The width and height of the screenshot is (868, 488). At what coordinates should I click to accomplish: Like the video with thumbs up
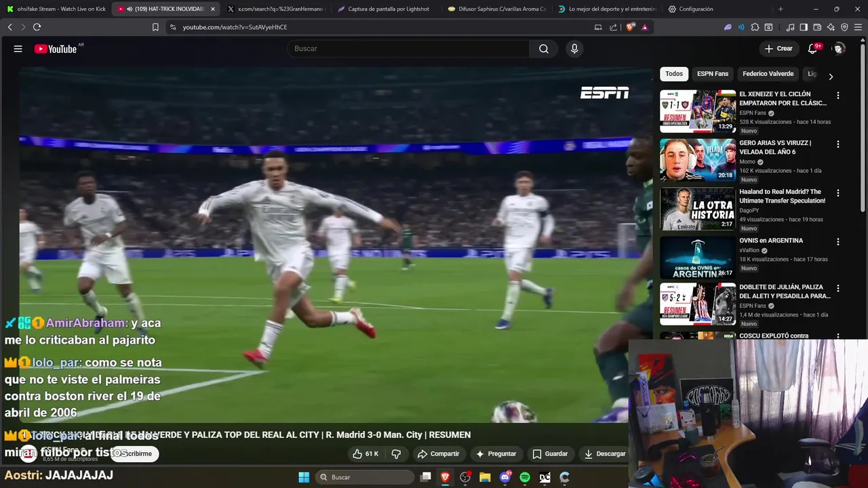click(x=366, y=453)
